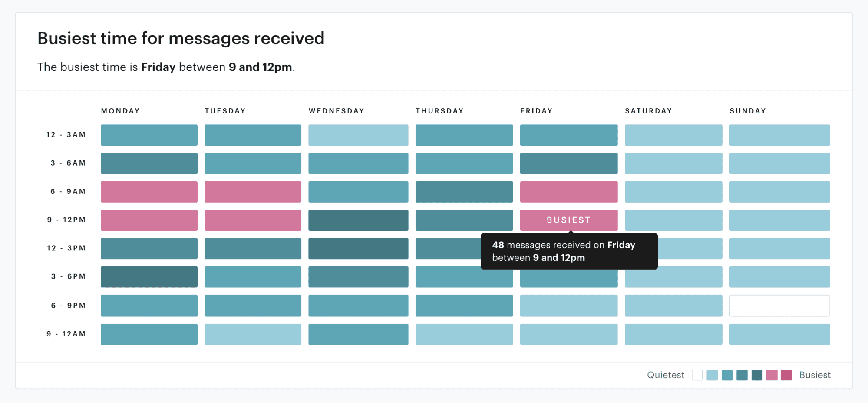The height and width of the screenshot is (403, 868).
Task: Select the Friday column header
Action: click(537, 111)
